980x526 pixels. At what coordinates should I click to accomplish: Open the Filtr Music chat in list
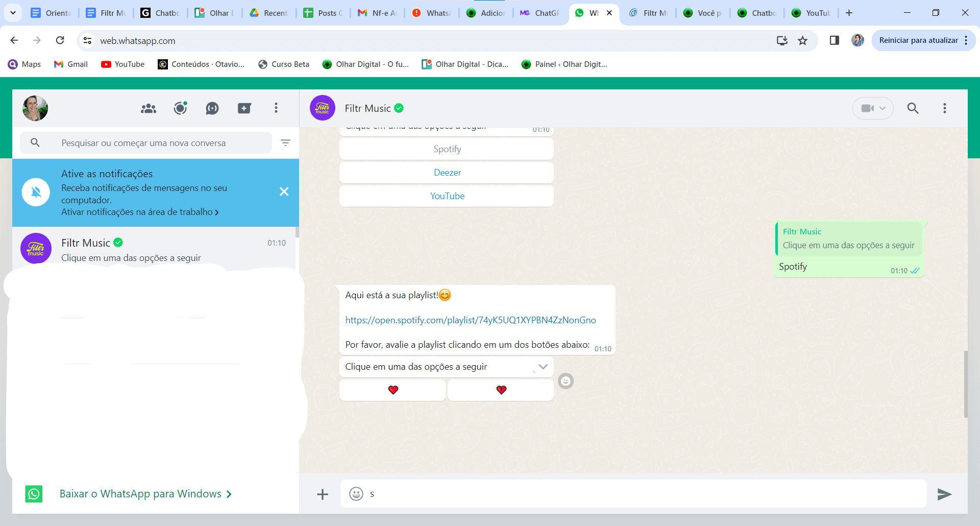point(154,248)
